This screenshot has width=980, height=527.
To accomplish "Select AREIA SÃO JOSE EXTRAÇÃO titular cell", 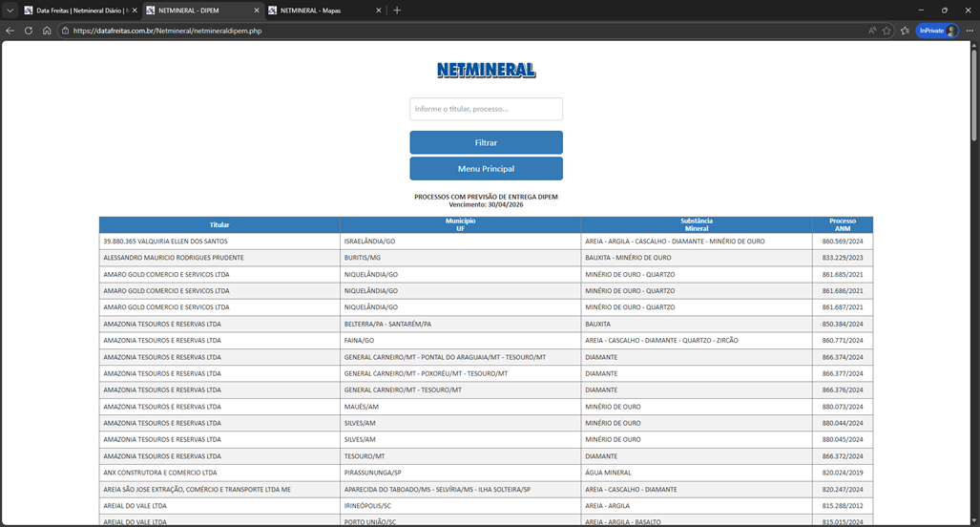I will click(219, 490).
